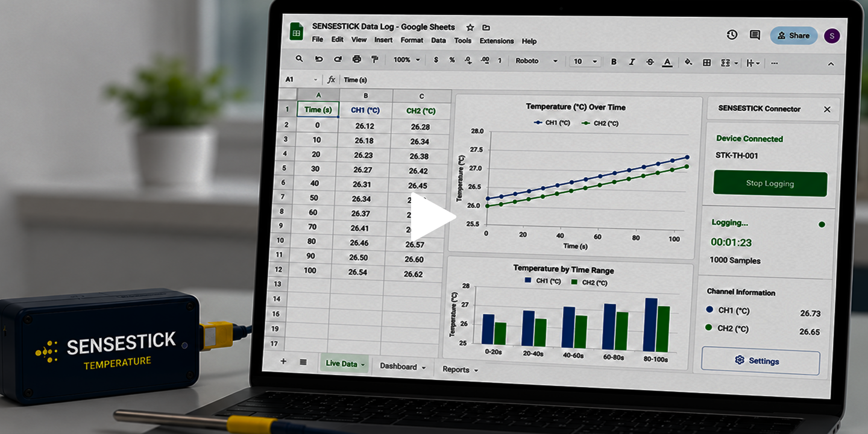The width and height of the screenshot is (868, 434).
Task: Open the connector Settings button
Action: click(761, 361)
